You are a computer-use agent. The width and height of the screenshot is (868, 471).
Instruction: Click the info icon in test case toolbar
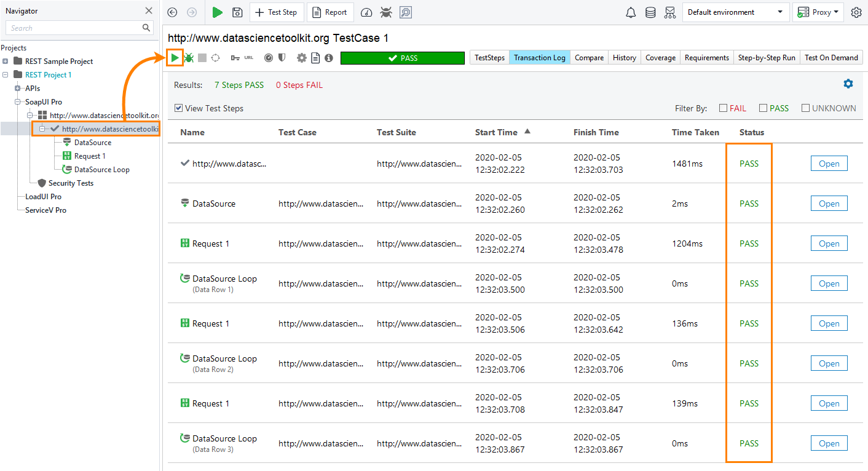pos(329,58)
